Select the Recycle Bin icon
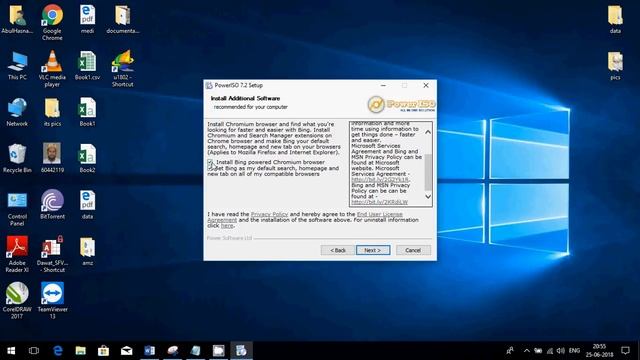Image resolution: width=640 pixels, height=360 pixels. (x=17, y=158)
